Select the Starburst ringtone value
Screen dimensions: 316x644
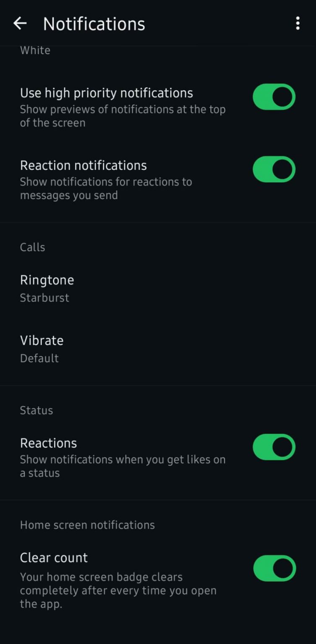click(44, 298)
